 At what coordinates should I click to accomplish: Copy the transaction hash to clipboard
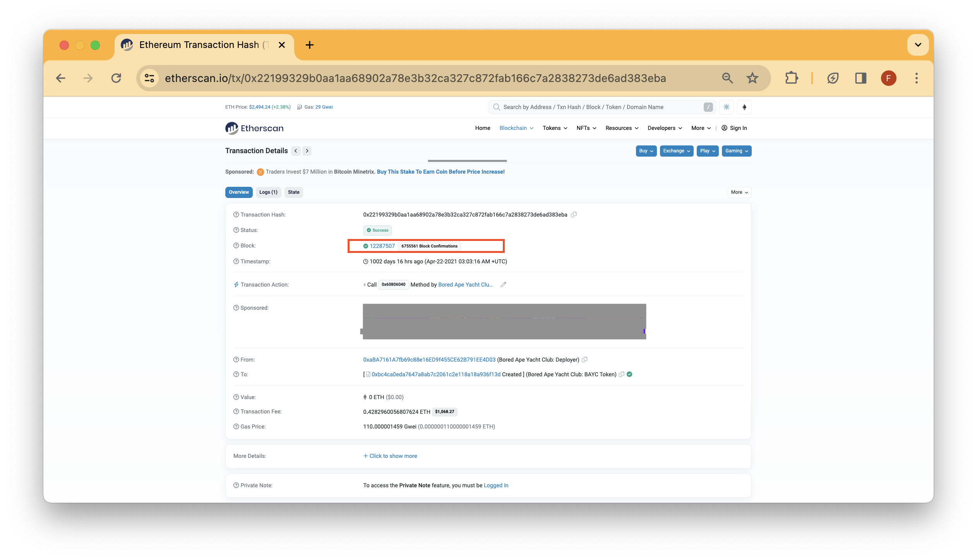coord(574,215)
